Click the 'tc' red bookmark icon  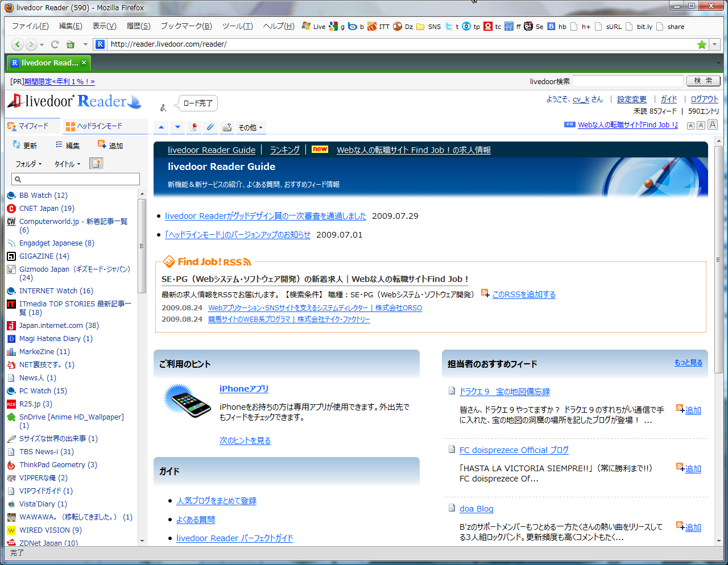point(488,26)
